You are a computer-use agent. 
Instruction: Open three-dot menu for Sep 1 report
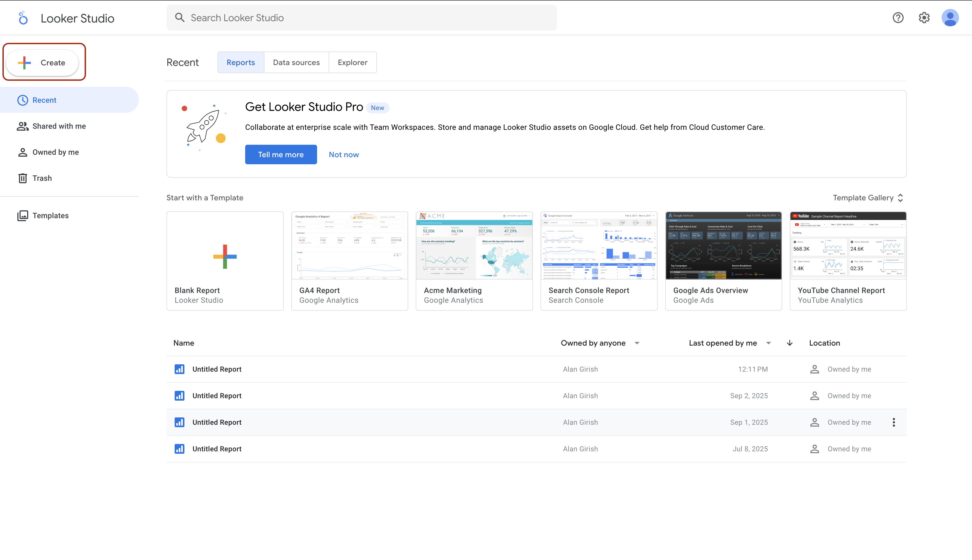pyautogui.click(x=894, y=422)
